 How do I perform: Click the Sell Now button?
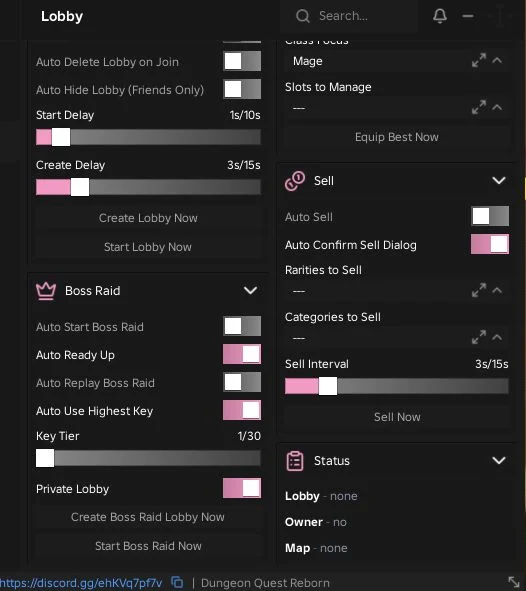click(x=397, y=417)
